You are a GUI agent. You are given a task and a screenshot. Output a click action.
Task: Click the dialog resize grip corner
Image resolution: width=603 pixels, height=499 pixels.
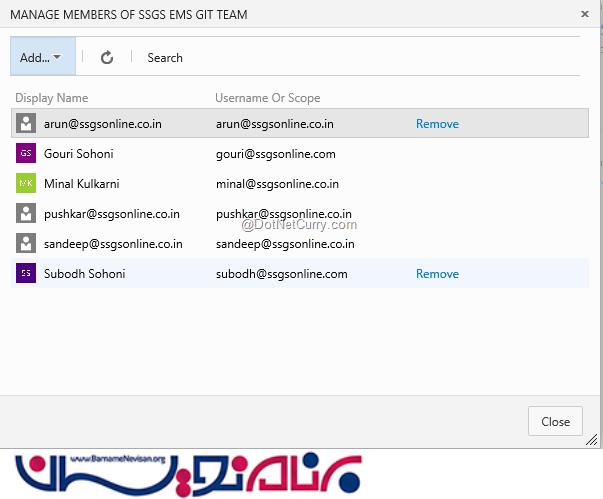592,440
